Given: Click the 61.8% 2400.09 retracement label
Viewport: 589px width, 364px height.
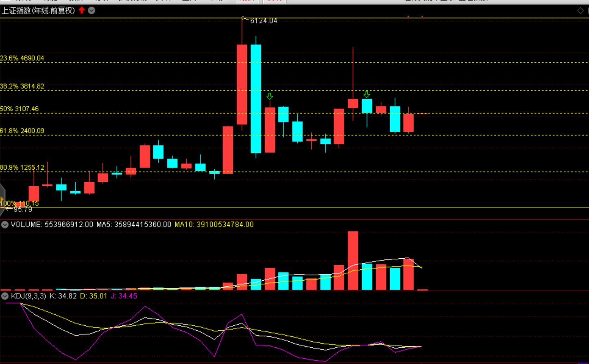Looking at the screenshot, I should 22,131.
